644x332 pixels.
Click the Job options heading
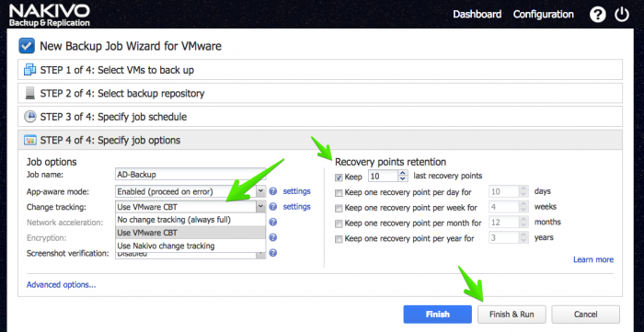52,162
